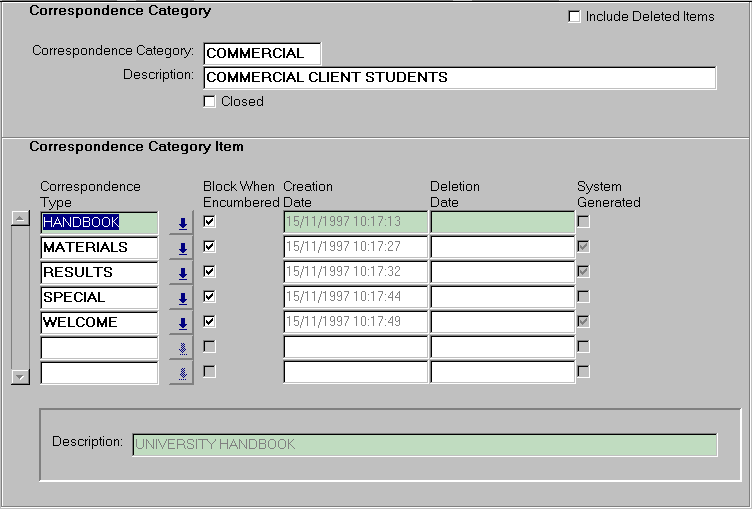This screenshot has height=509, width=752.
Task: Click the UNIVERSITY HANDBOOK description field
Action: click(424, 444)
